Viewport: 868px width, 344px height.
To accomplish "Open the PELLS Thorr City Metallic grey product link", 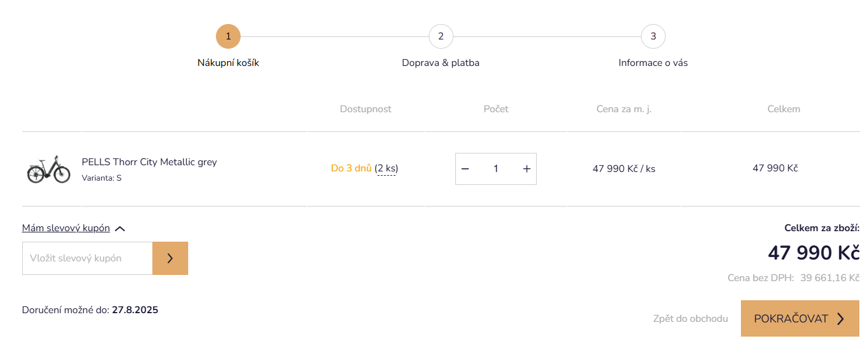I will (149, 162).
